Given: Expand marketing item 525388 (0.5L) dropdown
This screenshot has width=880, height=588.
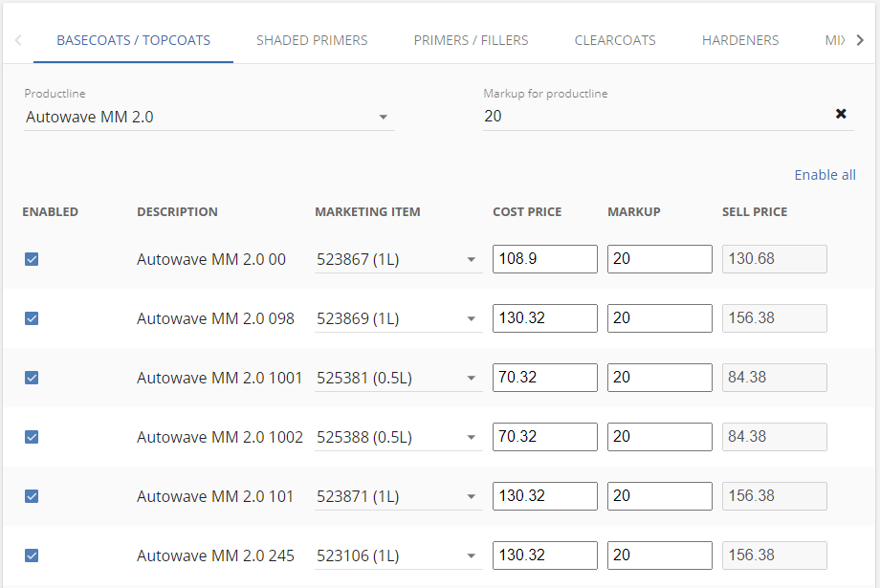Looking at the screenshot, I should coord(398,437).
